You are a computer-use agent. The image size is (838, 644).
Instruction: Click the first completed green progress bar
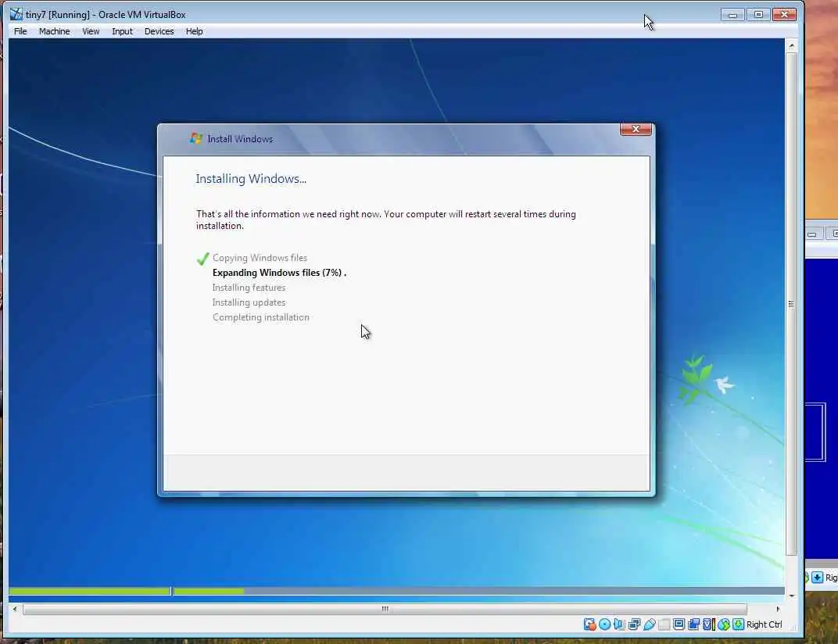click(x=90, y=591)
